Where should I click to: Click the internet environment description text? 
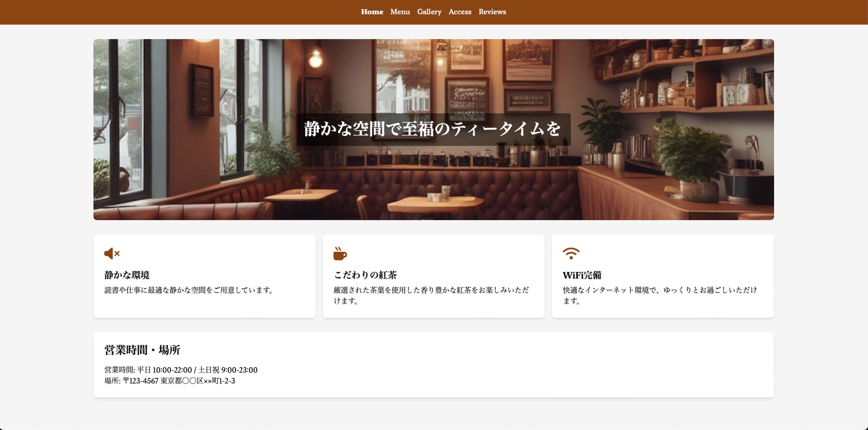click(x=659, y=295)
